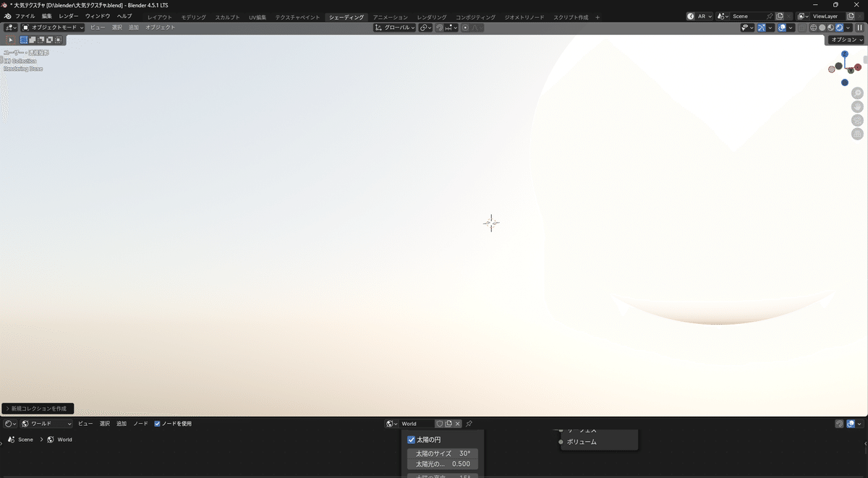Open the viewport ビュー menu

point(98,27)
